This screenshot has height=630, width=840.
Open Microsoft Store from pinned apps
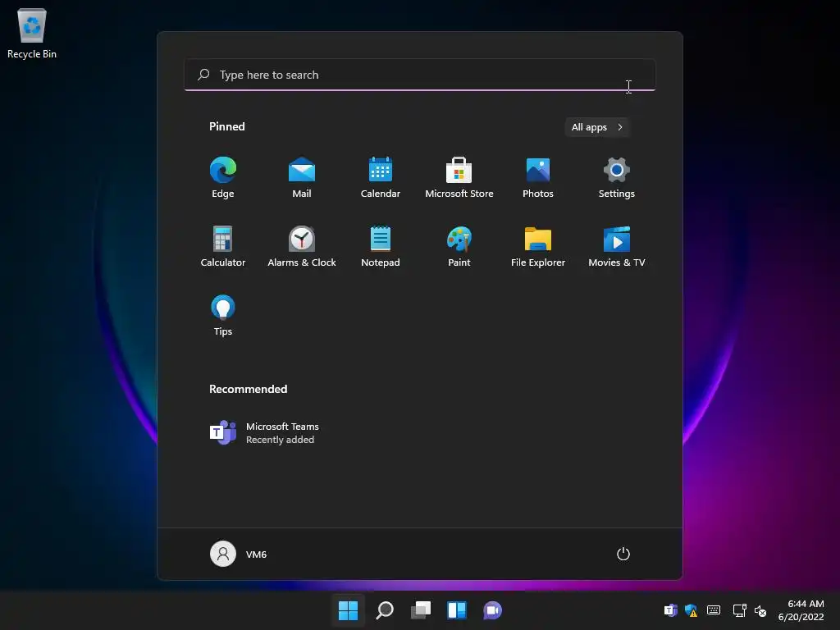click(459, 177)
